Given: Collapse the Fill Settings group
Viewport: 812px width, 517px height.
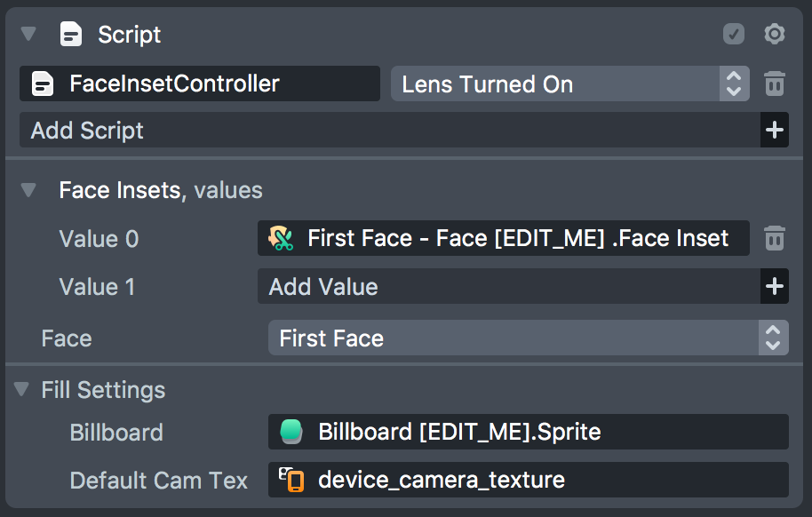Looking at the screenshot, I should click(x=20, y=390).
